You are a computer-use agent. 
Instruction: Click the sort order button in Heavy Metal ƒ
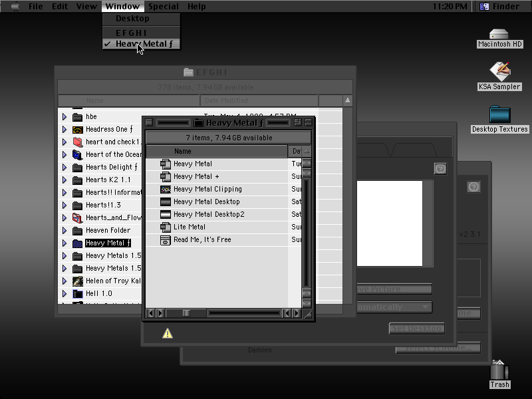click(x=307, y=151)
